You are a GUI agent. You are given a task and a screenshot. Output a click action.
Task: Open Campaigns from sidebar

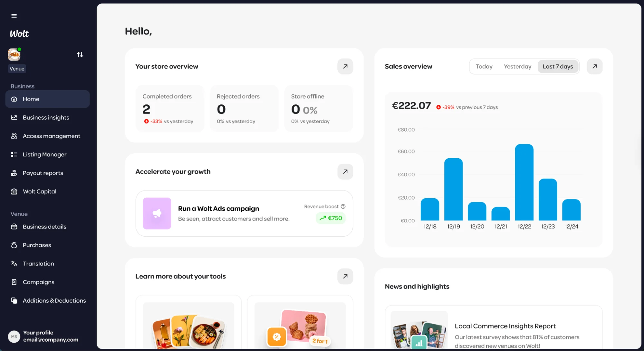(x=38, y=282)
